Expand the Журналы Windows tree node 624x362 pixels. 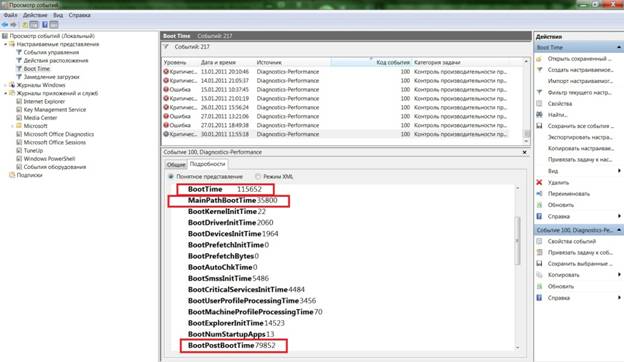5,85
